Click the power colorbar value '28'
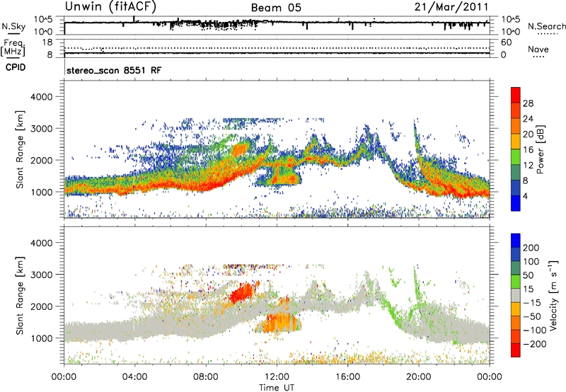566x392 pixels. (528, 103)
